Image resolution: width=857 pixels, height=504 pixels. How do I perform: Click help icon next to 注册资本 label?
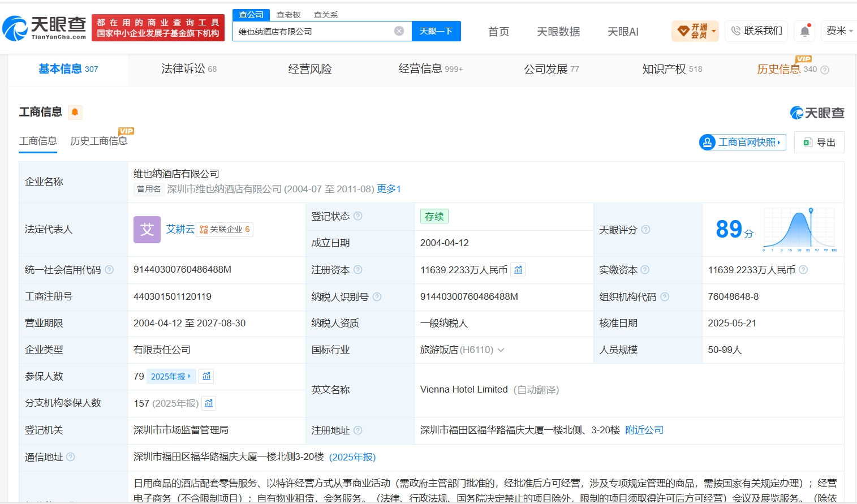tap(358, 270)
